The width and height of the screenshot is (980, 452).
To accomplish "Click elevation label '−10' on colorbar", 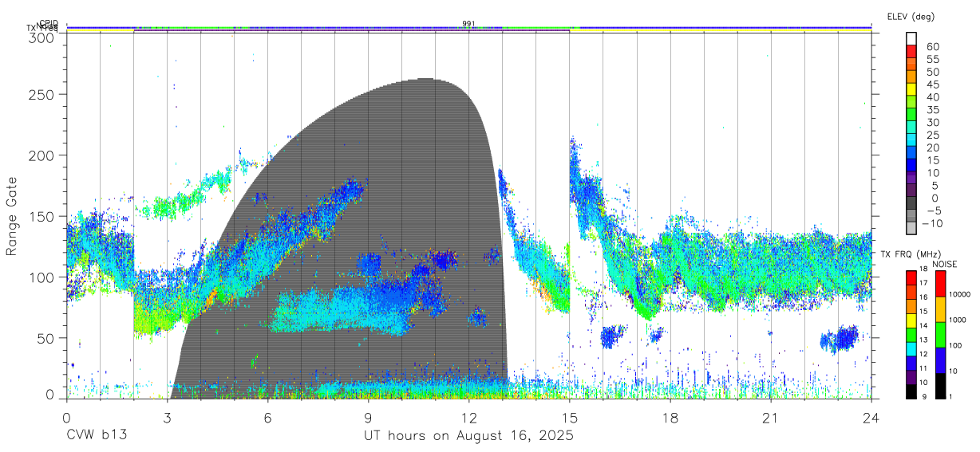I will tap(931, 223).
